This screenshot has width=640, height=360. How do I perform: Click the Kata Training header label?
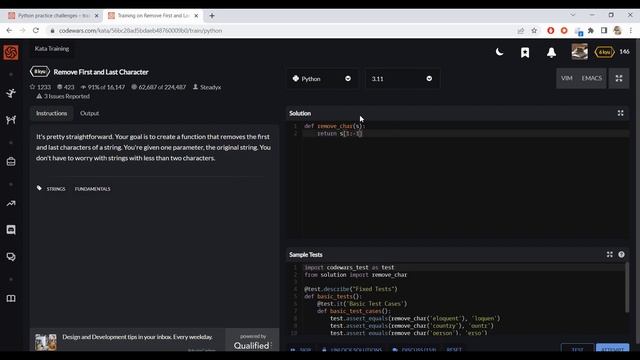pos(51,49)
